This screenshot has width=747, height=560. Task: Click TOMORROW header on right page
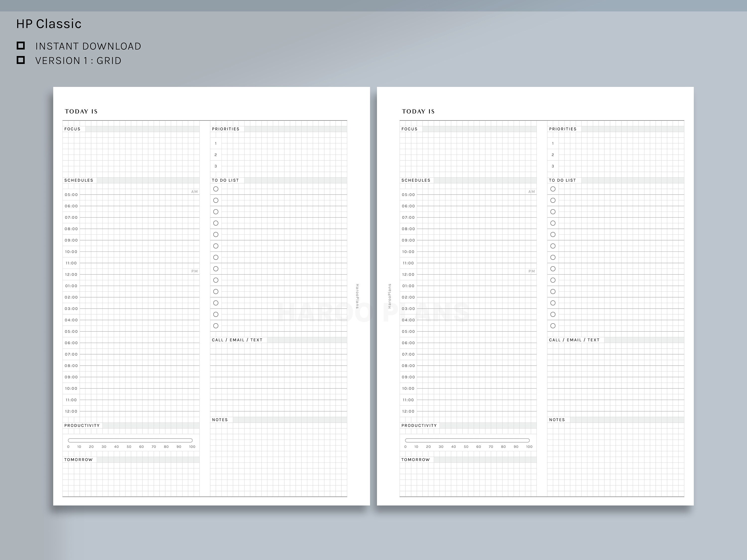pyautogui.click(x=415, y=460)
